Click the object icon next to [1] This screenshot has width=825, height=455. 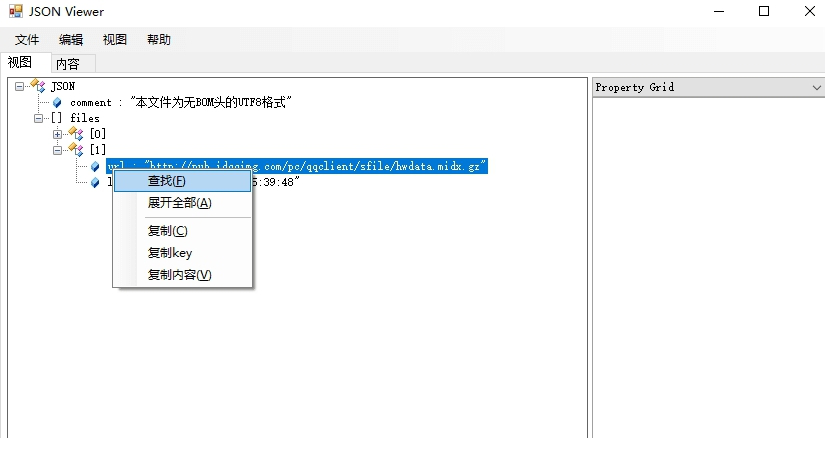(76, 150)
